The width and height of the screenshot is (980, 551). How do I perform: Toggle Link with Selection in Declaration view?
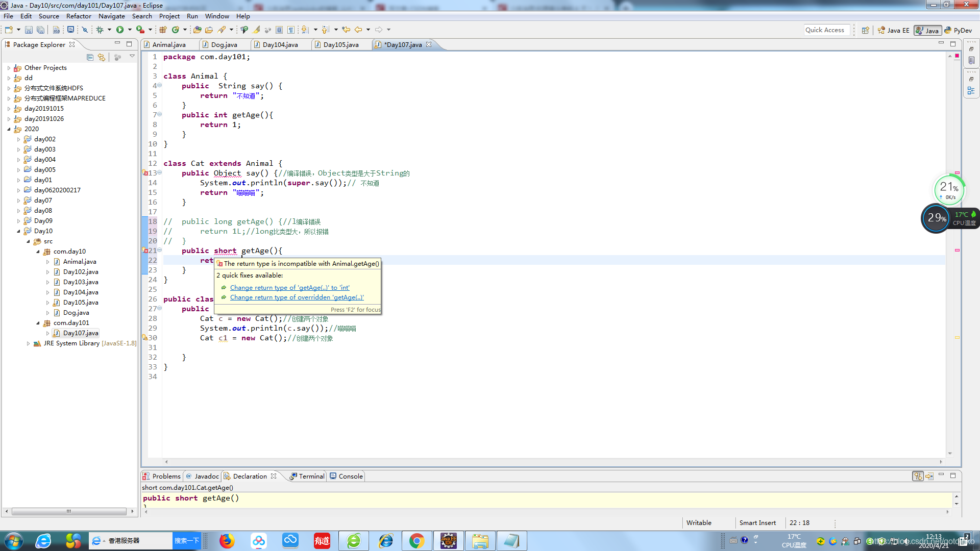[x=918, y=476]
